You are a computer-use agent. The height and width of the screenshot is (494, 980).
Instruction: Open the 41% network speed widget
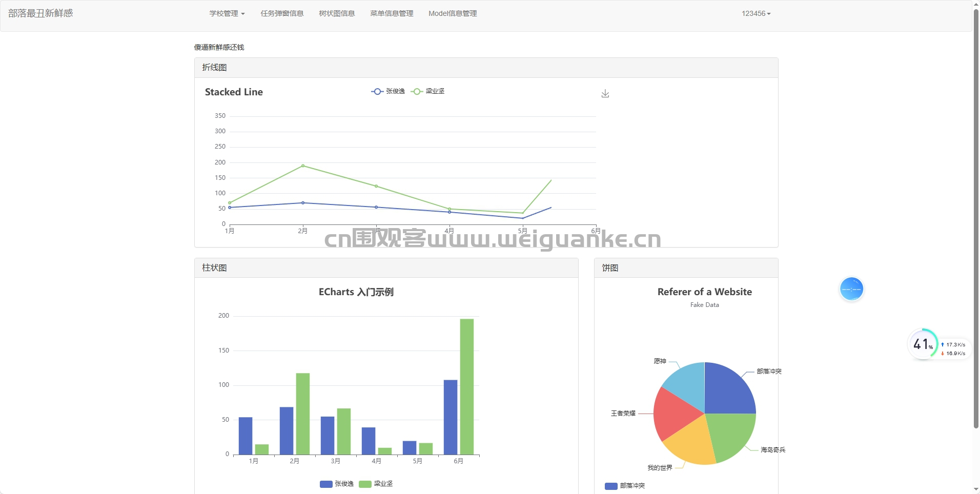click(923, 344)
